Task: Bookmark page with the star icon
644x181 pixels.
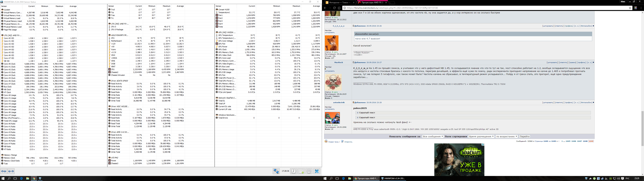Action: pos(630,8)
